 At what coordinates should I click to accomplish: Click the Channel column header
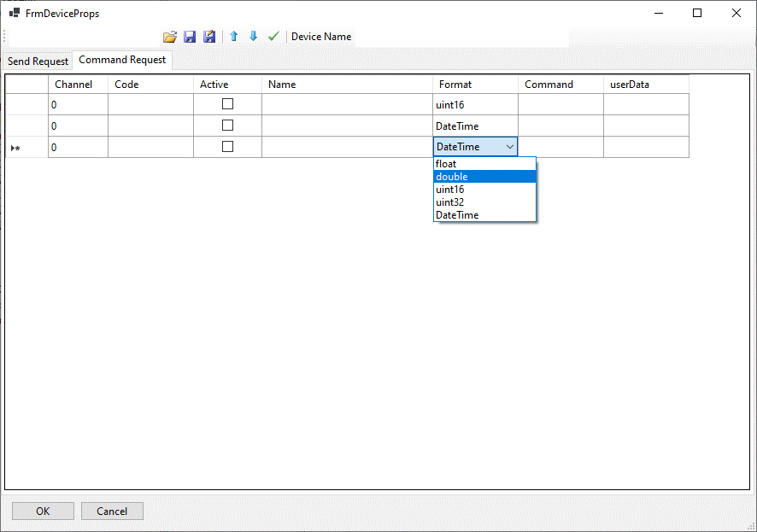click(79, 85)
